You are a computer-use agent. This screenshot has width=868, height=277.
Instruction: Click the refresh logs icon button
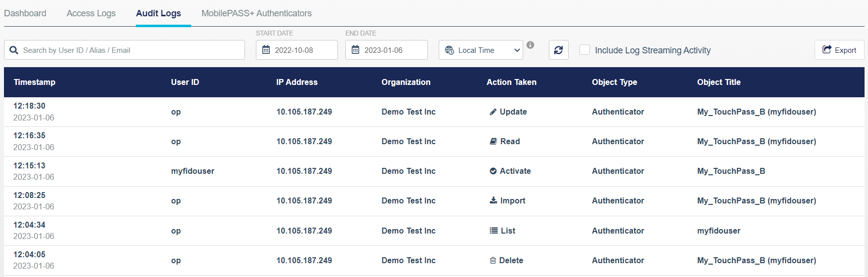[x=558, y=50]
